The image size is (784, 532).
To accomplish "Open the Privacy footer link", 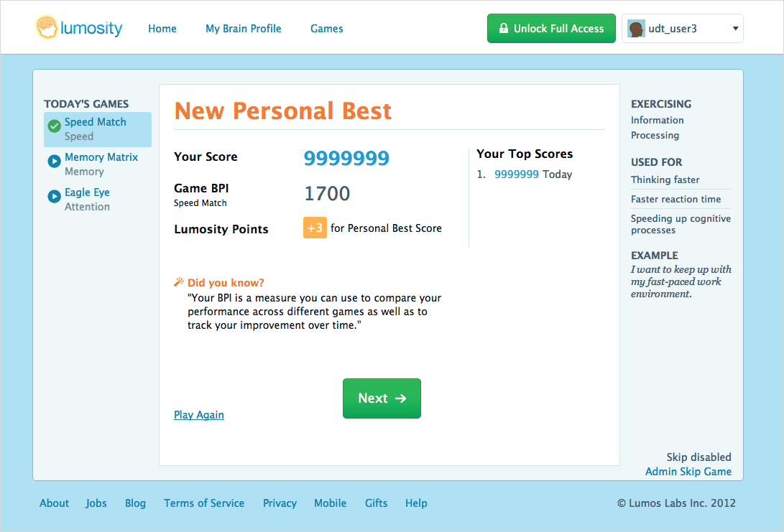I will pyautogui.click(x=280, y=503).
